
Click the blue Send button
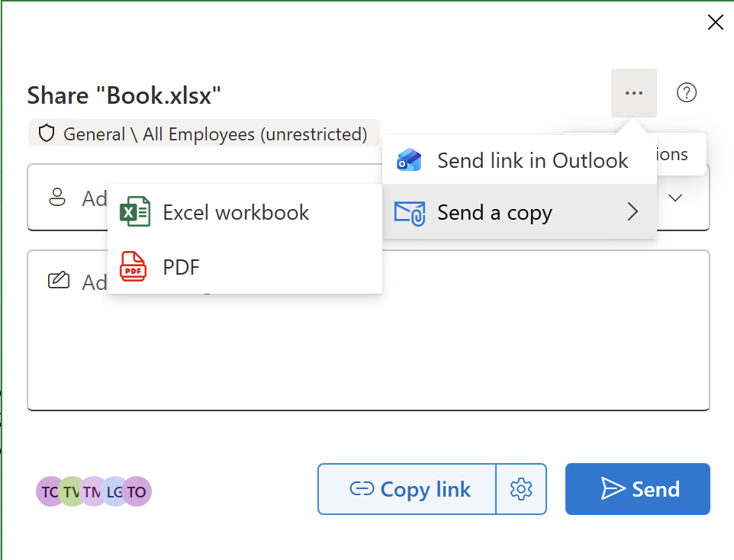638,489
